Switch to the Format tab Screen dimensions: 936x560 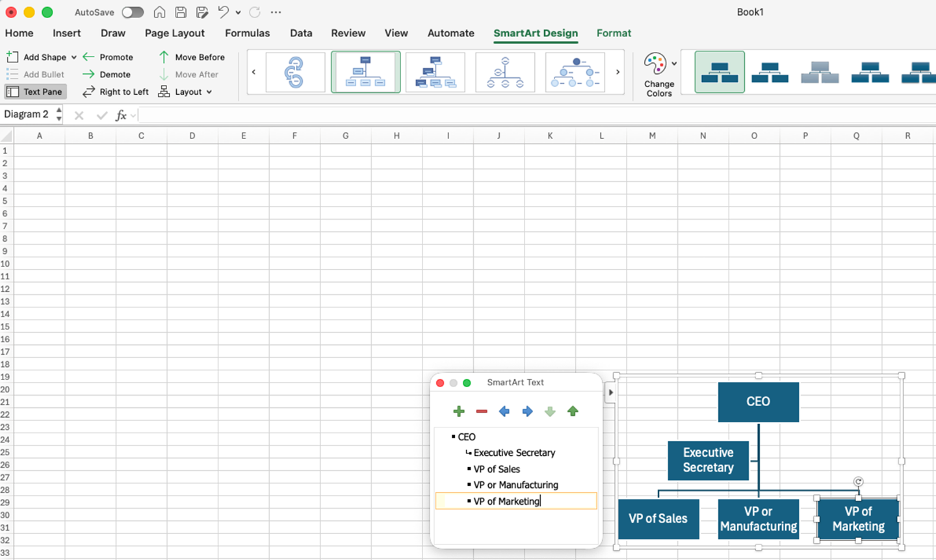[x=614, y=33]
